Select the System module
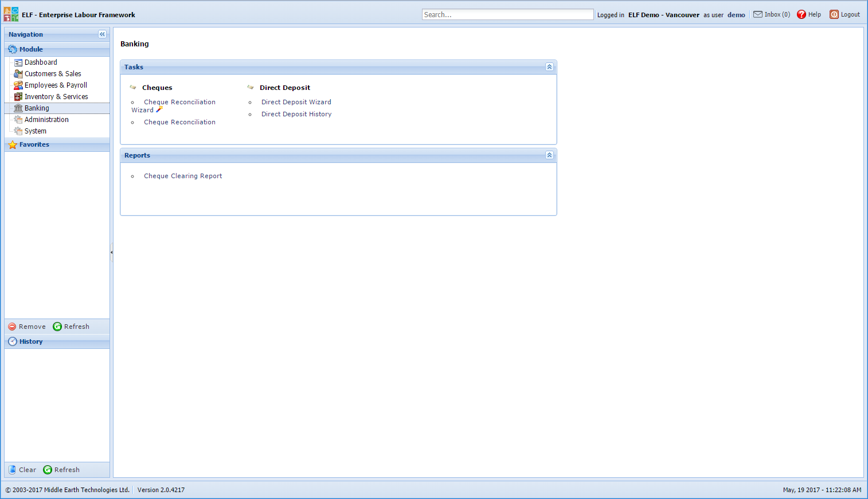 click(35, 131)
